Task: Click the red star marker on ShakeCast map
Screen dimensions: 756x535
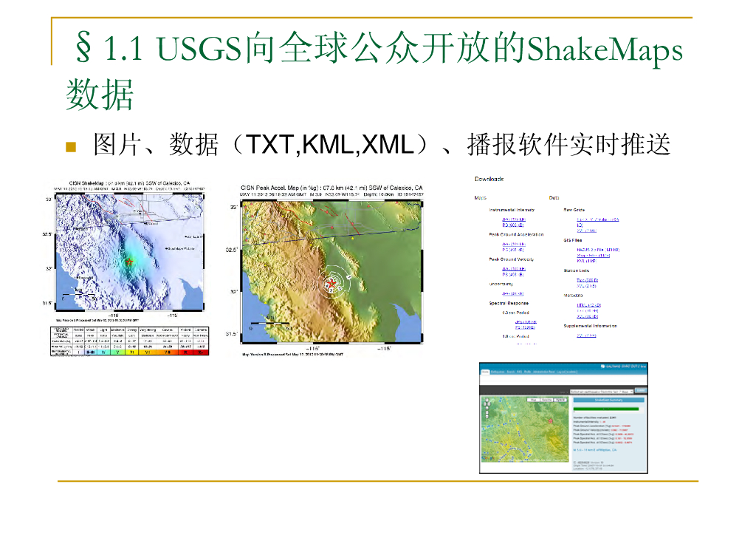Action: [x=550, y=420]
